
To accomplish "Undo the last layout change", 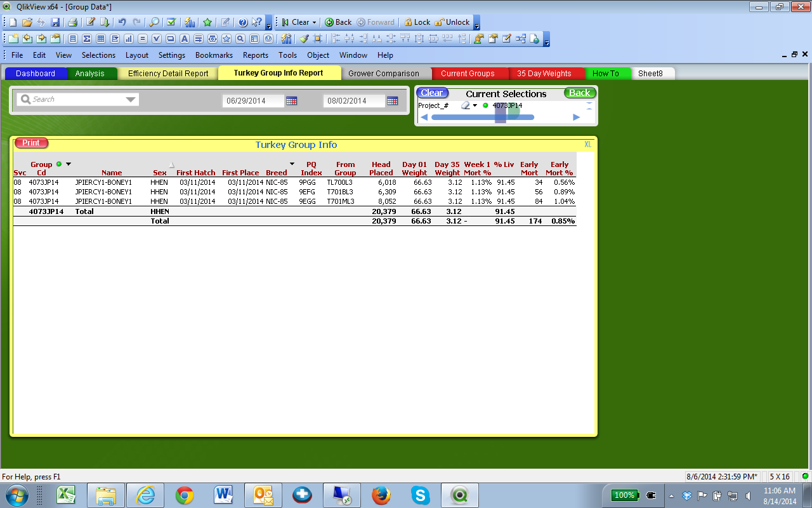I will tap(122, 22).
